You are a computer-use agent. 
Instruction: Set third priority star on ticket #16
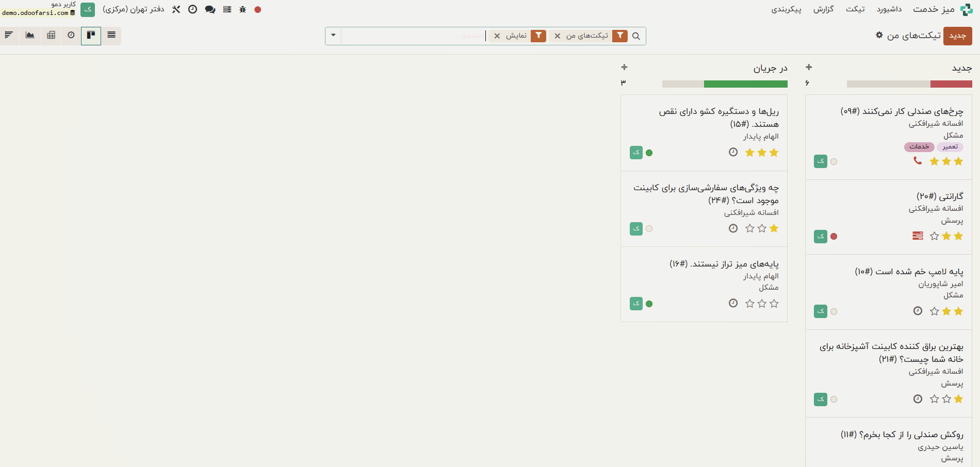(750, 304)
